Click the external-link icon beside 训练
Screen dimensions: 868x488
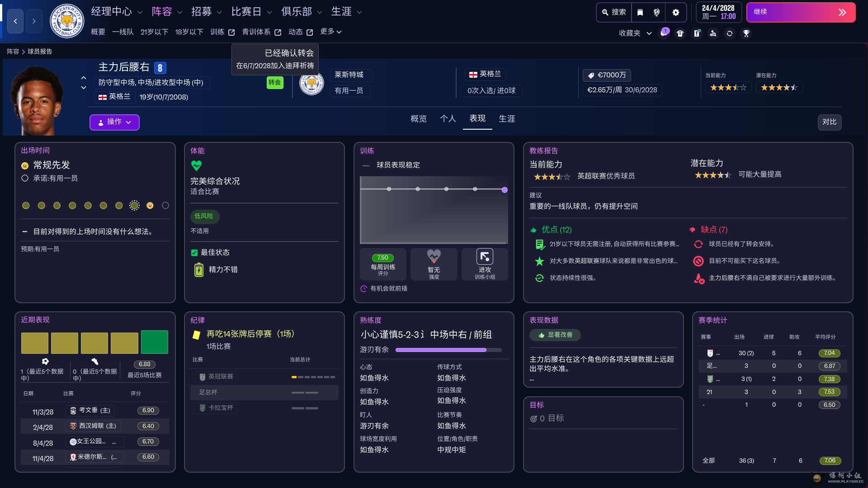tap(232, 32)
